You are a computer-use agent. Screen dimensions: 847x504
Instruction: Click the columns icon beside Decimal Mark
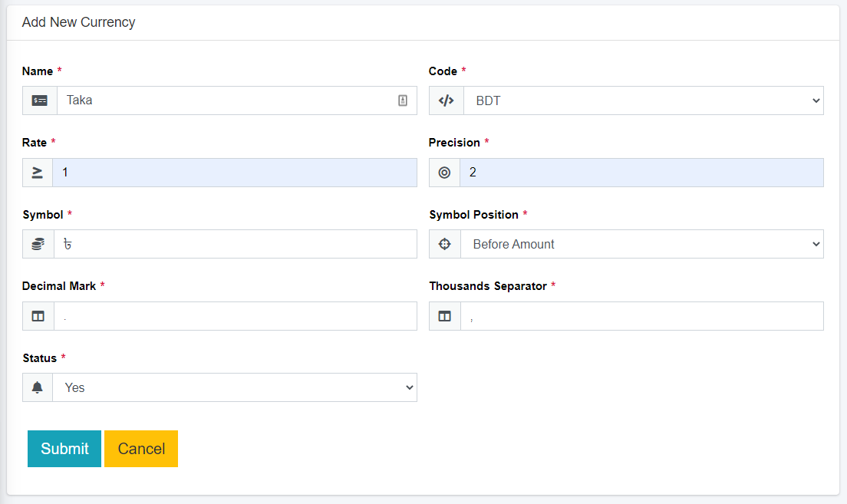click(x=38, y=316)
